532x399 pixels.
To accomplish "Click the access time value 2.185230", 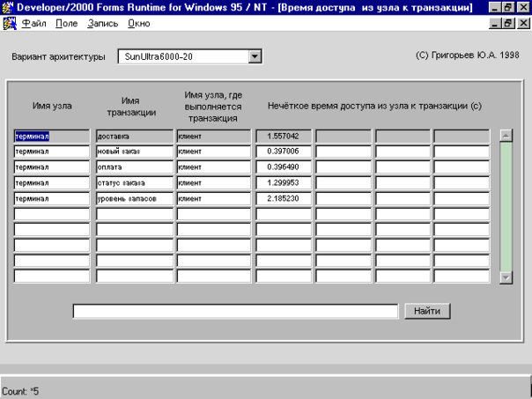I will (x=284, y=199).
